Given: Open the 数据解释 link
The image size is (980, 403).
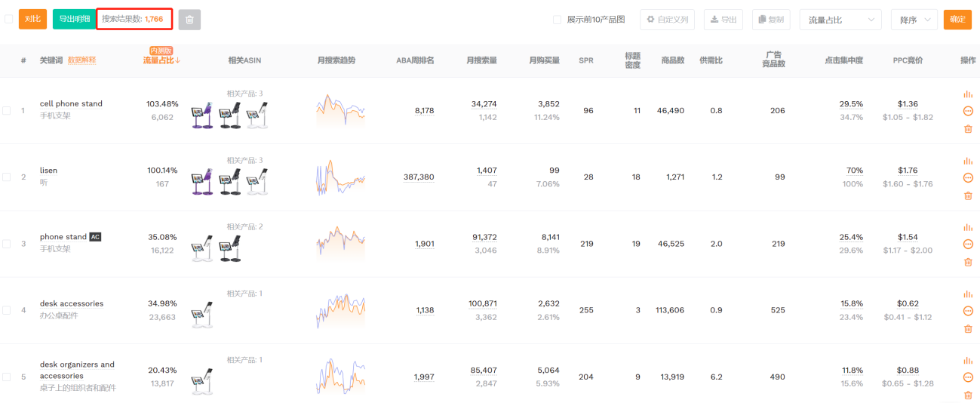Looking at the screenshot, I should [81, 60].
